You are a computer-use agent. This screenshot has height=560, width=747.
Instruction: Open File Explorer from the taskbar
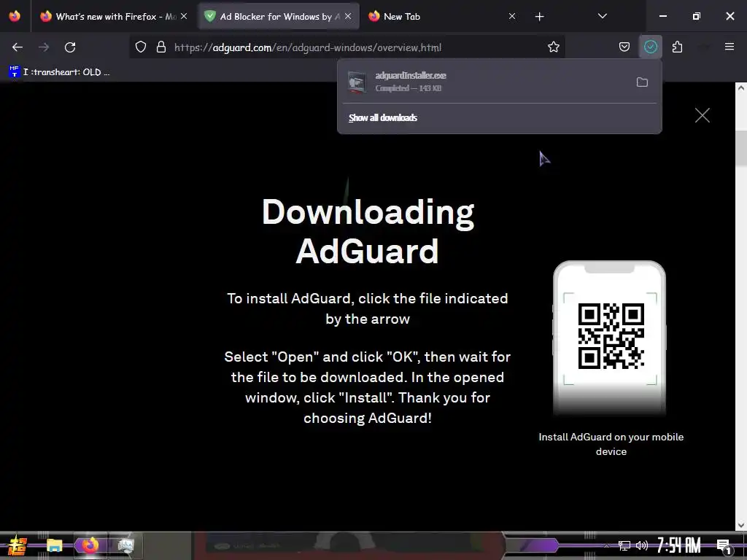point(55,545)
